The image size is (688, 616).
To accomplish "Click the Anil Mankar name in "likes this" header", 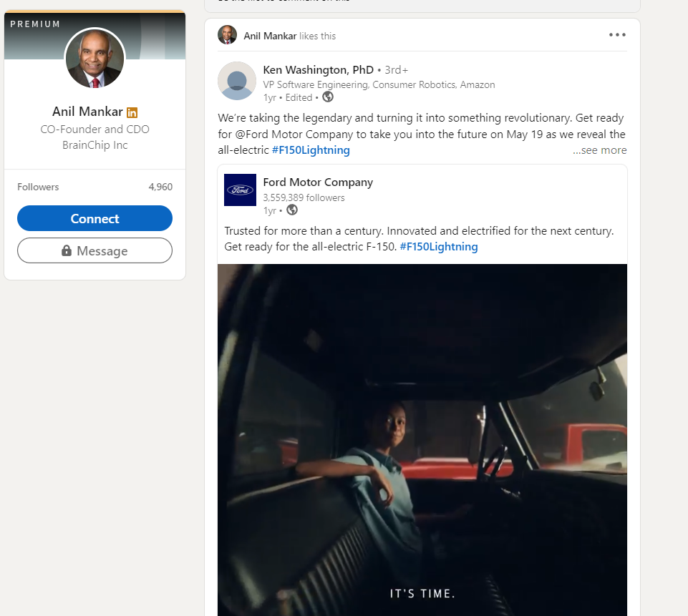I will click(x=270, y=36).
